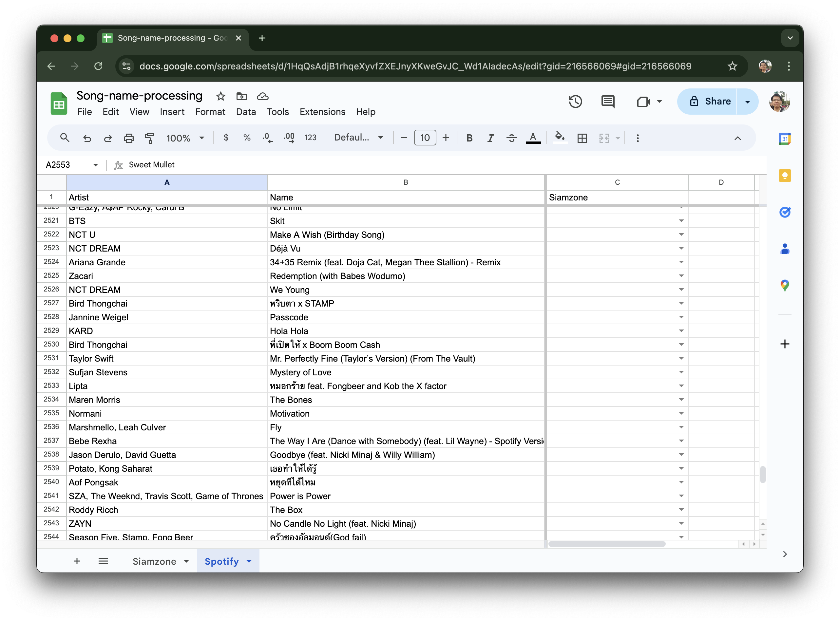
Task: Open the Format menu
Action: (x=210, y=112)
